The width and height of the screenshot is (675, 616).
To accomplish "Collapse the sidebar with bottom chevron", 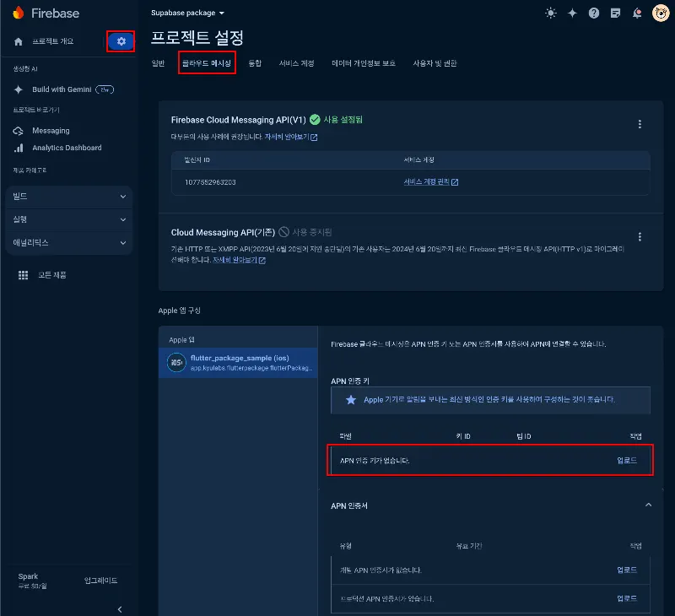I will coord(120,609).
